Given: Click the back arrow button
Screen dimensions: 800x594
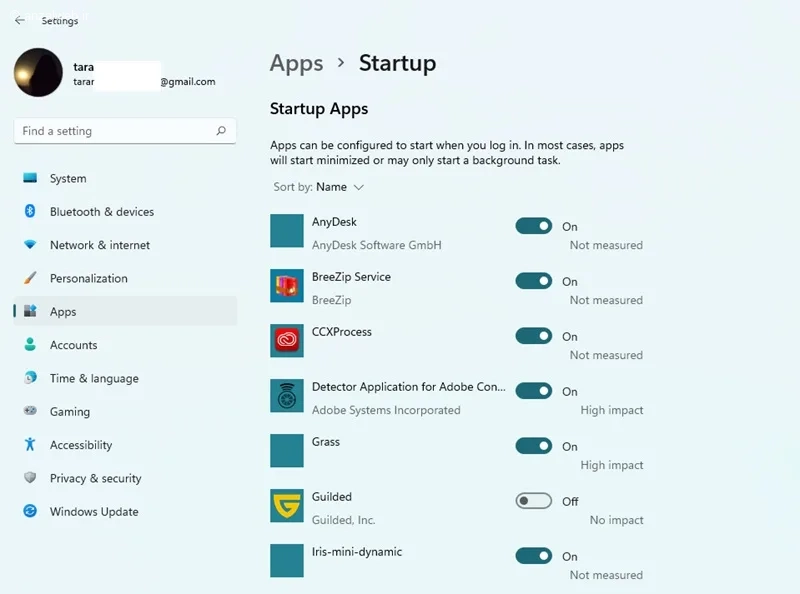Looking at the screenshot, I should [x=20, y=21].
